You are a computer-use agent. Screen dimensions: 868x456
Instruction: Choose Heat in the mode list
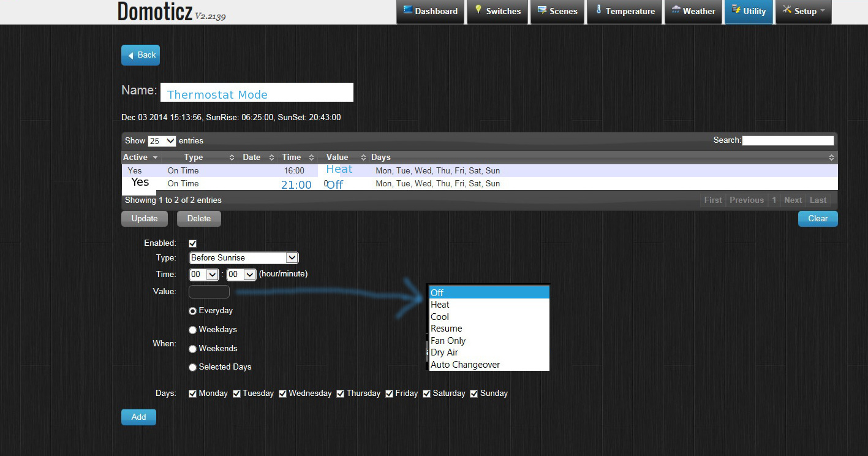pyautogui.click(x=489, y=305)
